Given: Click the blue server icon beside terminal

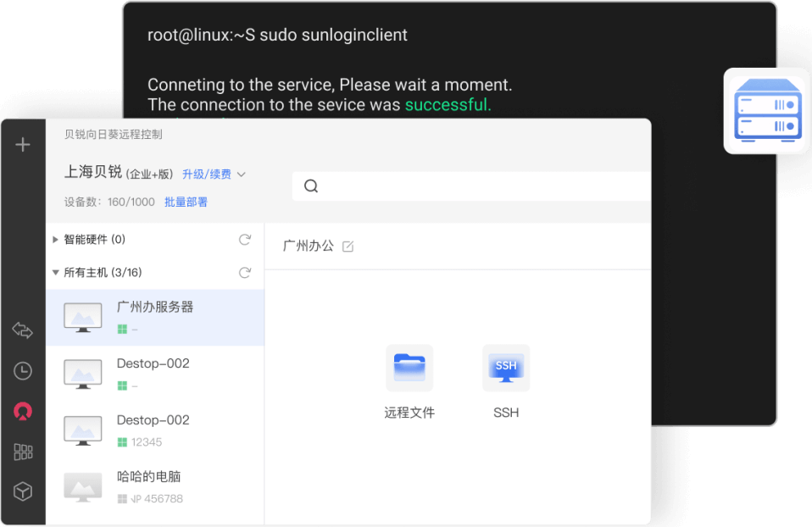Looking at the screenshot, I should point(766,110).
